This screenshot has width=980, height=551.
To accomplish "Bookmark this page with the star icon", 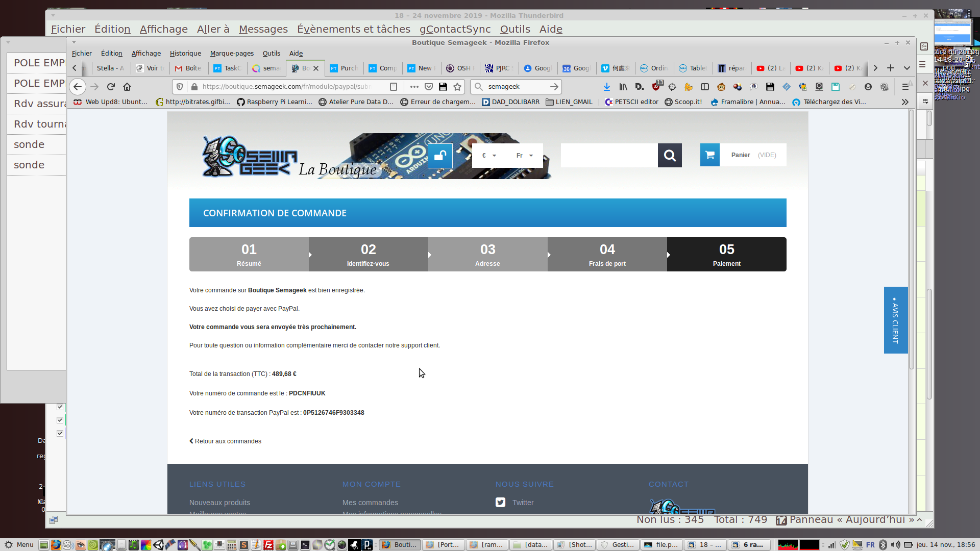I will [457, 87].
